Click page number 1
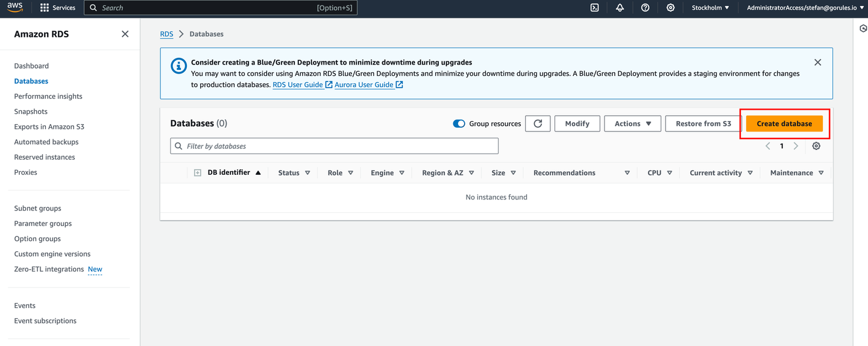868x346 pixels. [782, 146]
